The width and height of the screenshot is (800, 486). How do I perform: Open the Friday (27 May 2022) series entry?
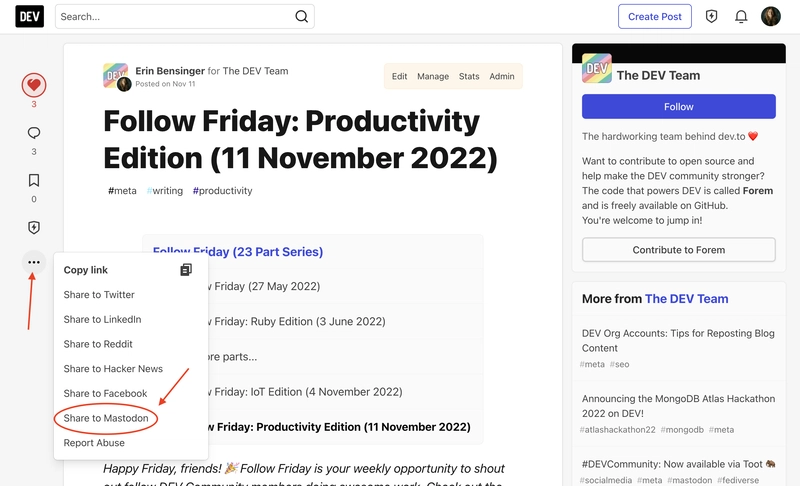tap(265, 287)
